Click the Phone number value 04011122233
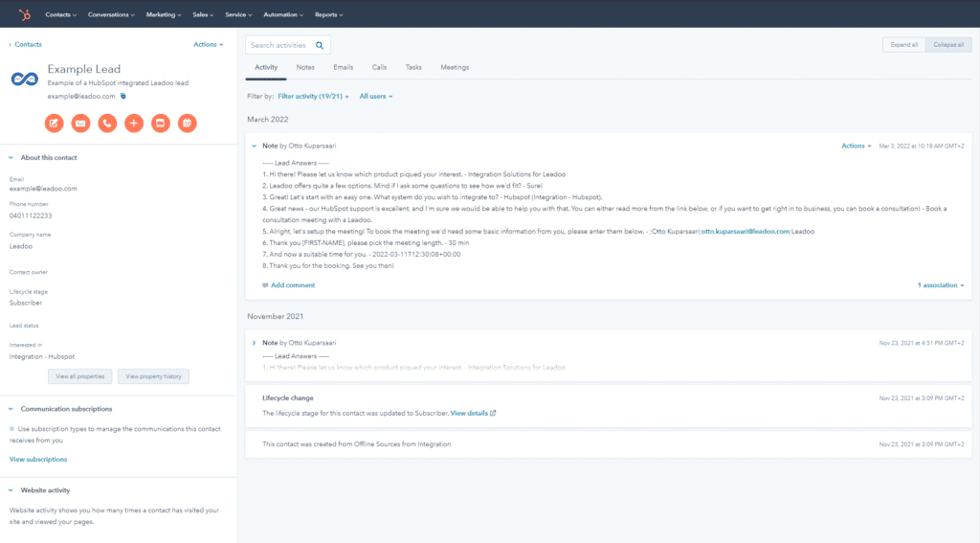The width and height of the screenshot is (980, 543). point(31,215)
